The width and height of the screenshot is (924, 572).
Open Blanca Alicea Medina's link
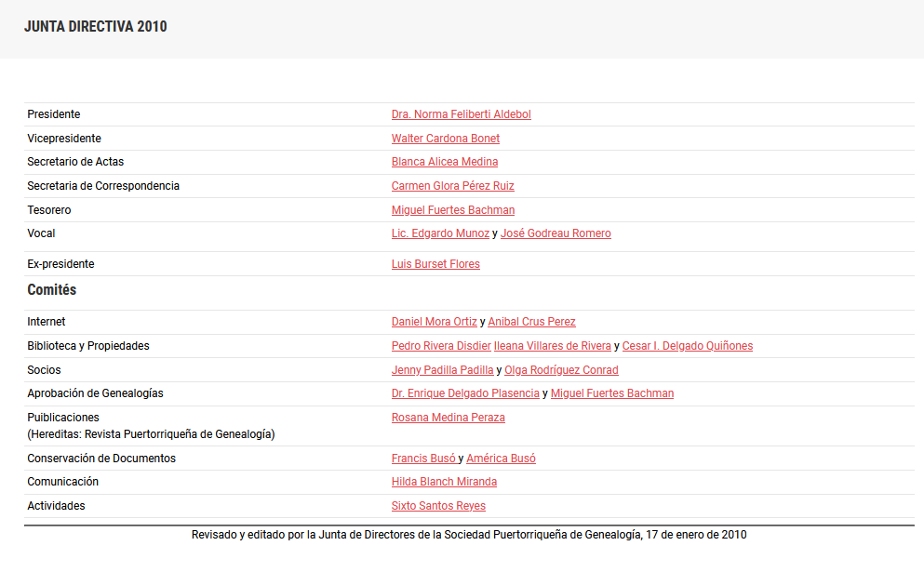[x=444, y=162]
